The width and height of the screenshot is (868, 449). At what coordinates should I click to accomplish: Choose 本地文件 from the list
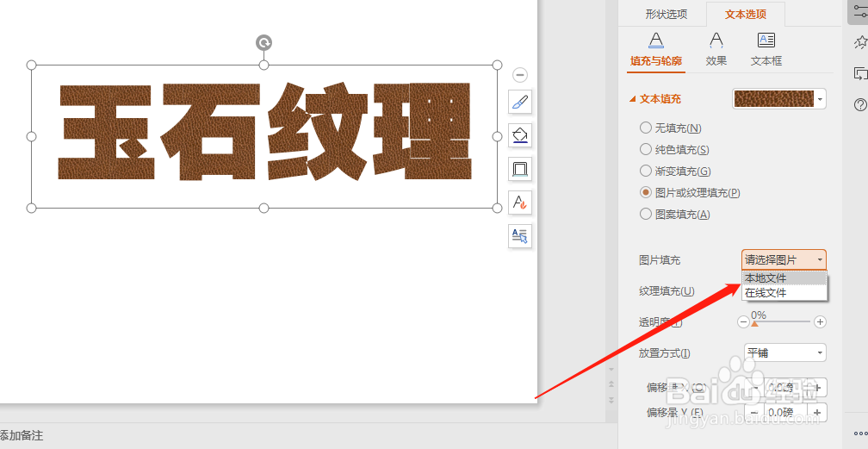click(784, 278)
